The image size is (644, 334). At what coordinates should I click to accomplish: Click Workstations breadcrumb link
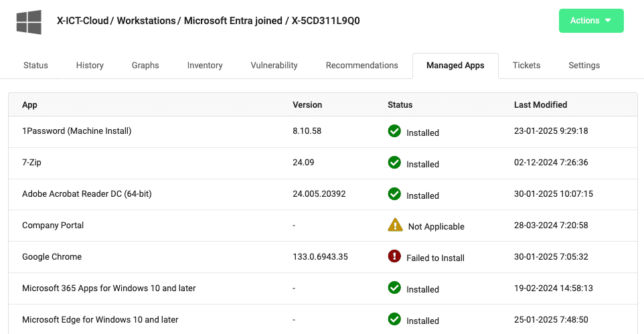pyautogui.click(x=146, y=21)
